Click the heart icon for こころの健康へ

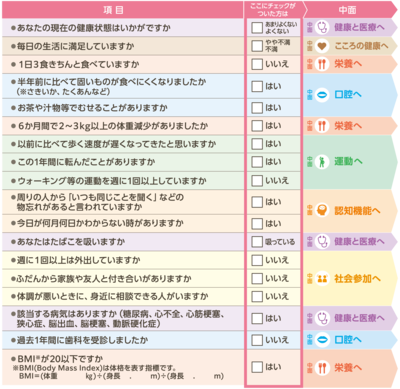click(322, 46)
